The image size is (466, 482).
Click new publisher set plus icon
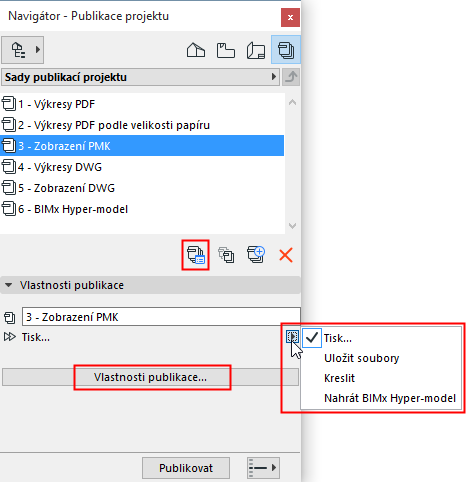[x=256, y=255]
